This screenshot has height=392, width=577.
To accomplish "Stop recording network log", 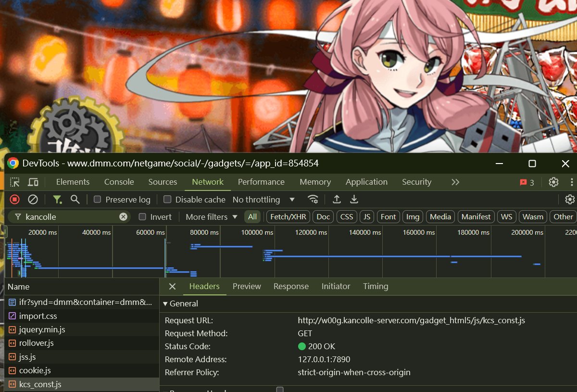I will coord(15,199).
